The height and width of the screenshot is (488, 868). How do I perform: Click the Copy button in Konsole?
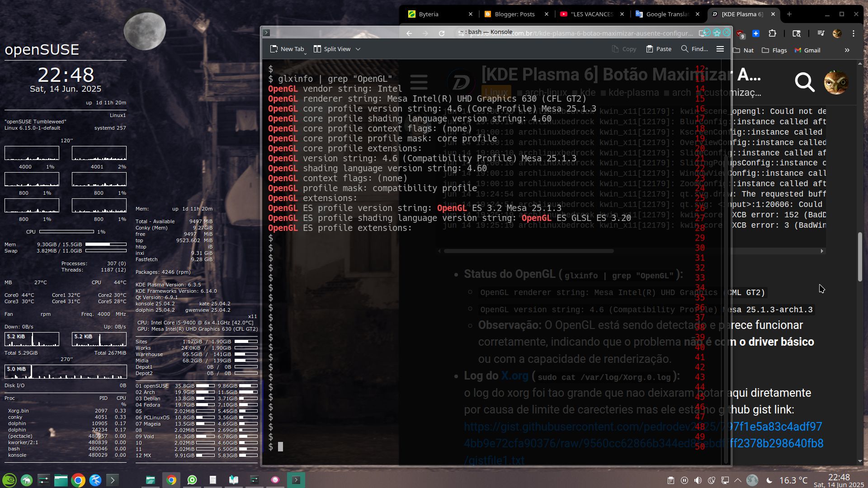pyautogui.click(x=624, y=49)
